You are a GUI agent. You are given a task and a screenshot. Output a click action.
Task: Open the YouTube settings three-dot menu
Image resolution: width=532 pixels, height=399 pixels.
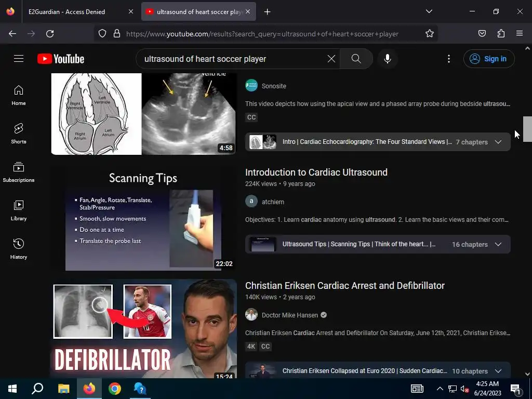(448, 59)
